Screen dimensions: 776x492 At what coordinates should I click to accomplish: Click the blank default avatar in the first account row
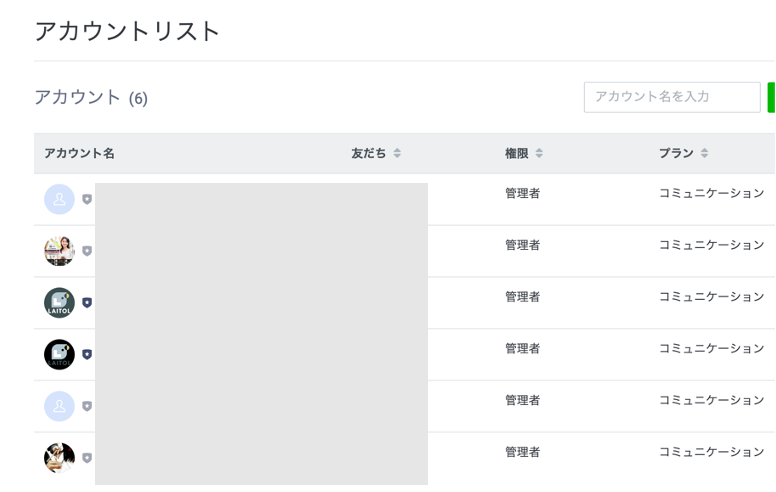(59, 199)
